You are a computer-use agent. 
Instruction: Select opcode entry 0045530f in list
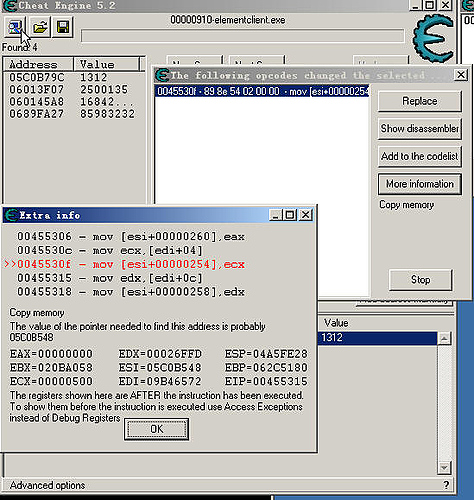(262, 91)
